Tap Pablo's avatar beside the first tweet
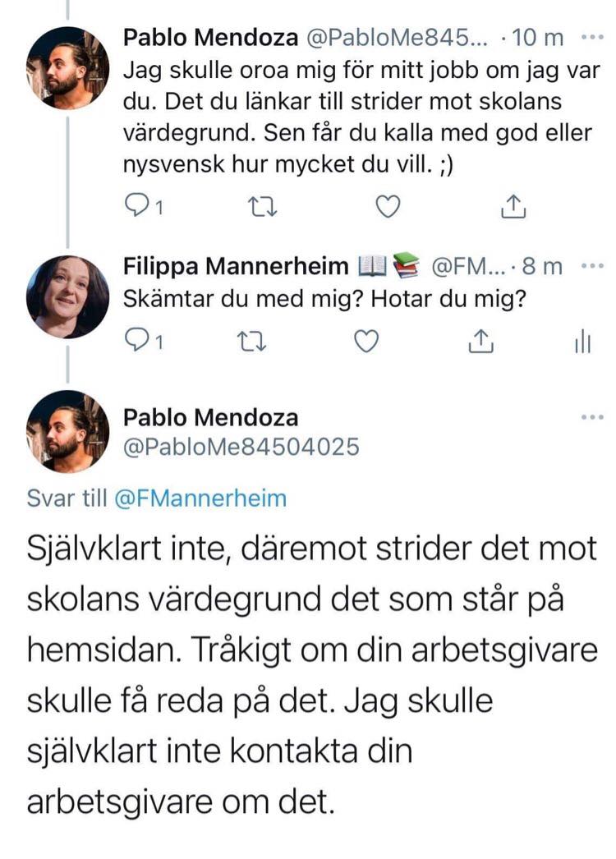This screenshot has height=859, width=616. pyautogui.click(x=67, y=67)
